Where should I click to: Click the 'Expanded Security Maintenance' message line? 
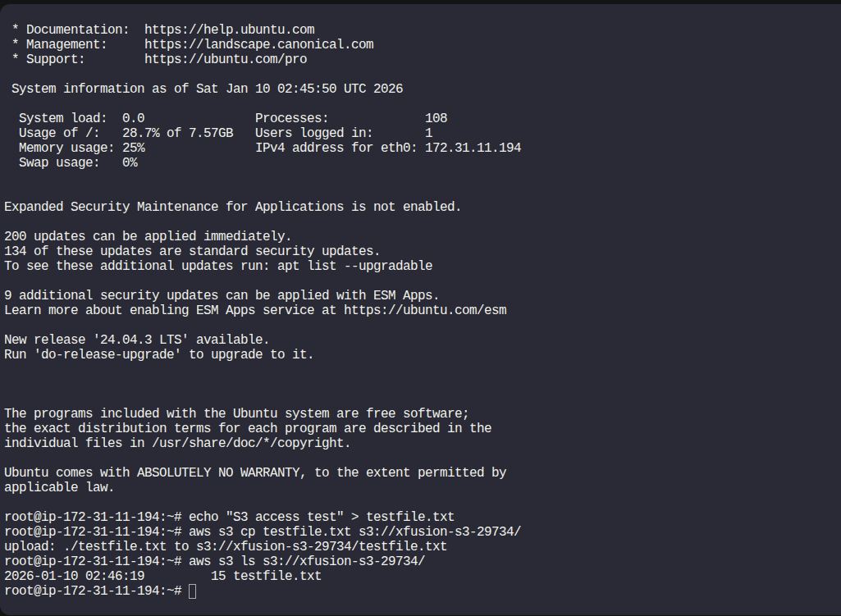click(233, 207)
